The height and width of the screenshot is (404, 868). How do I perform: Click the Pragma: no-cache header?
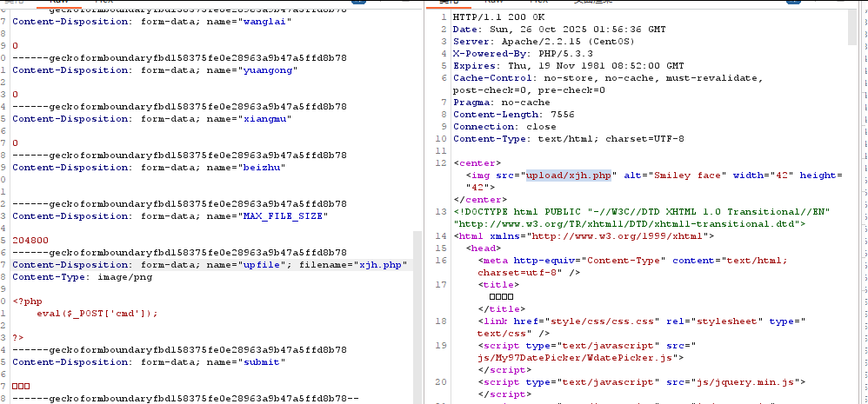coord(502,103)
